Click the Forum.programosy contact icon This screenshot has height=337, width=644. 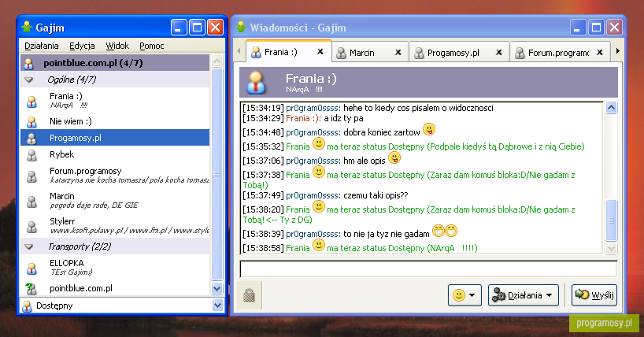point(31,176)
